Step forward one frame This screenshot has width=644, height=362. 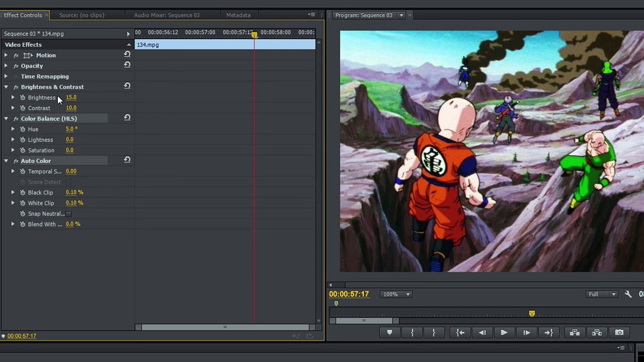pyautogui.click(x=526, y=333)
